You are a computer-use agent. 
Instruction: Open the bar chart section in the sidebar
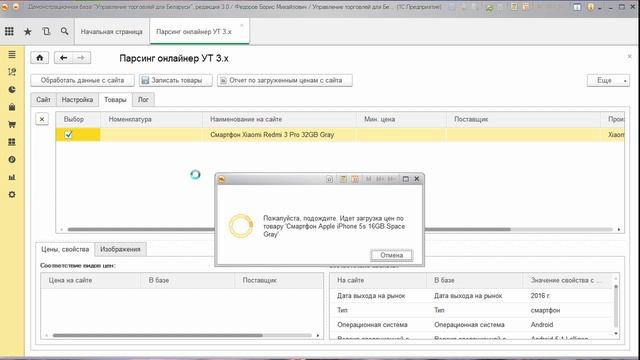point(12,177)
